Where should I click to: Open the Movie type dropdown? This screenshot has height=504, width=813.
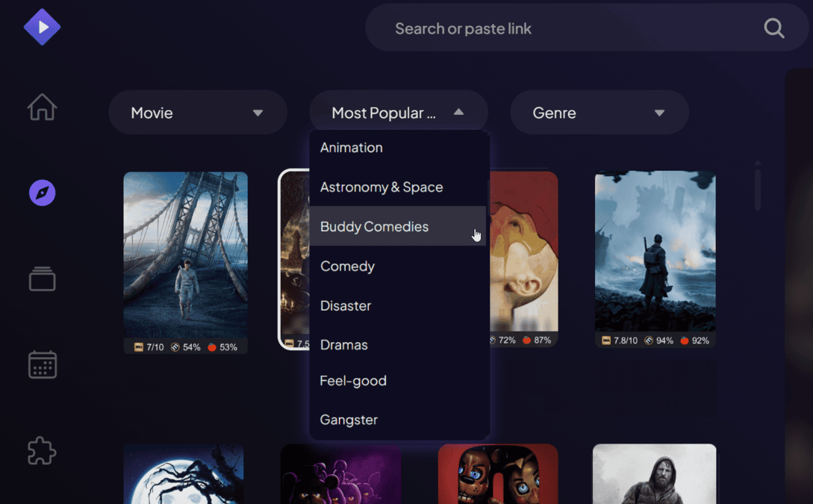tap(197, 112)
